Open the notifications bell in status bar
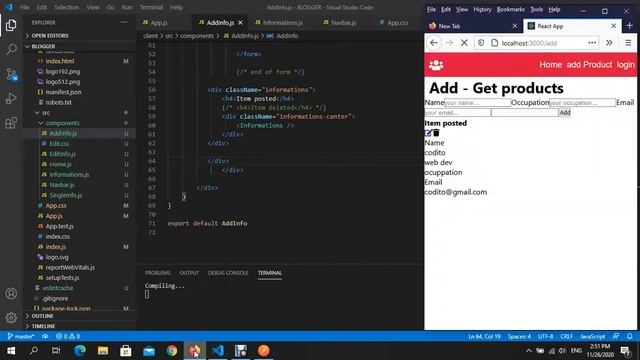Image resolution: width=640 pixels, height=360 pixels. tap(629, 336)
